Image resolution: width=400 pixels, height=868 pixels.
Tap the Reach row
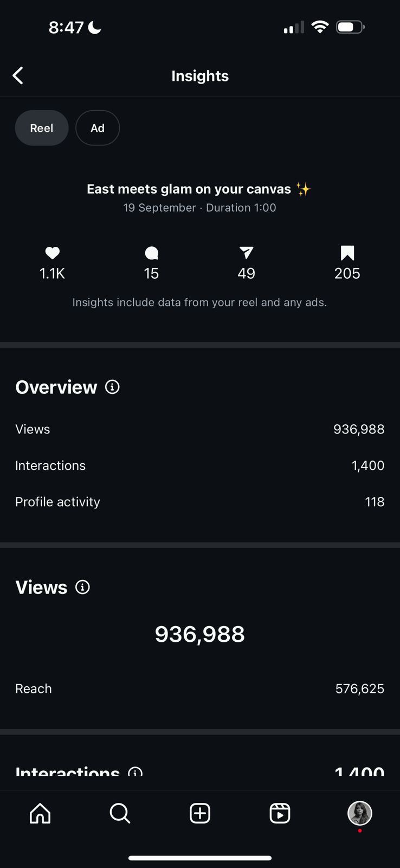(x=199, y=688)
